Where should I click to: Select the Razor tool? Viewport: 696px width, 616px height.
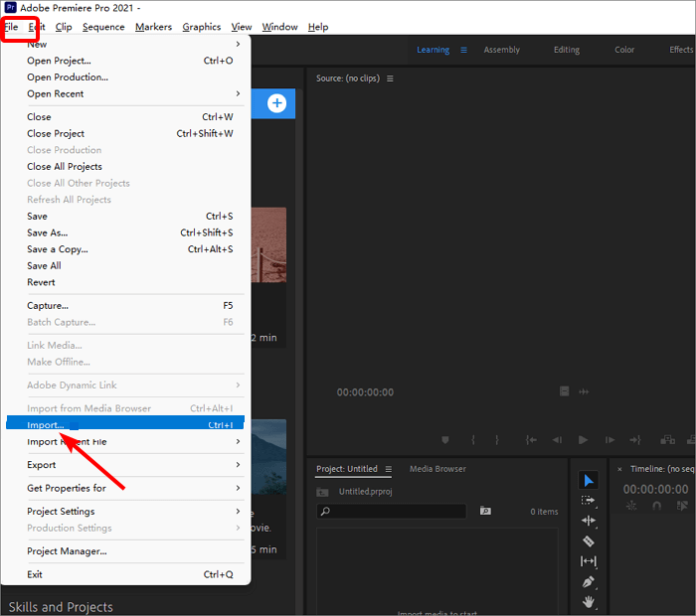coord(589,541)
